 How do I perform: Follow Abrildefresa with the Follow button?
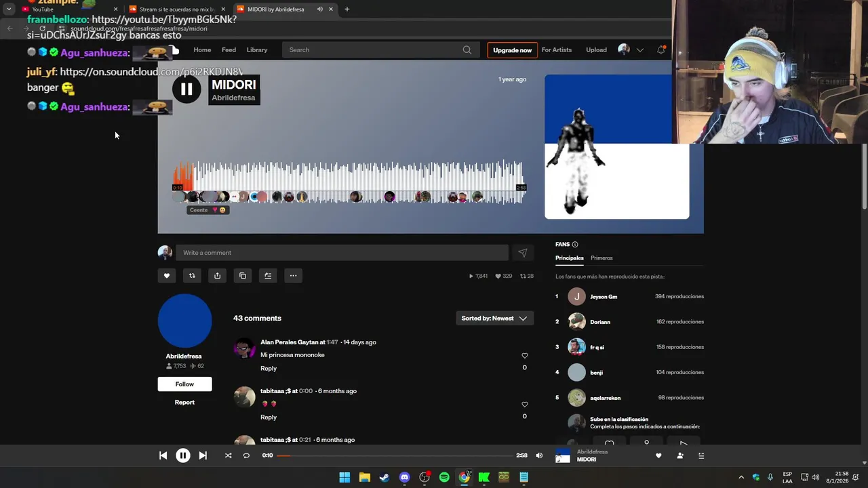click(x=184, y=384)
